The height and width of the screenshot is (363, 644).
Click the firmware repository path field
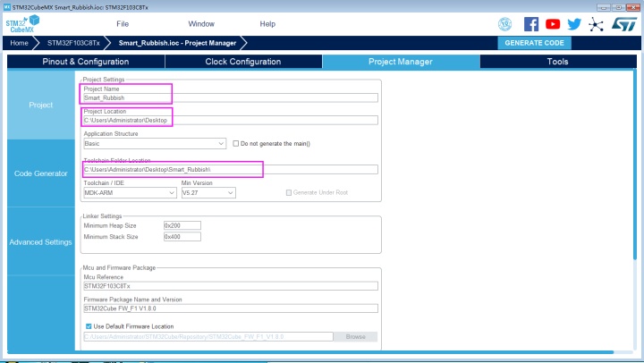coord(208,337)
